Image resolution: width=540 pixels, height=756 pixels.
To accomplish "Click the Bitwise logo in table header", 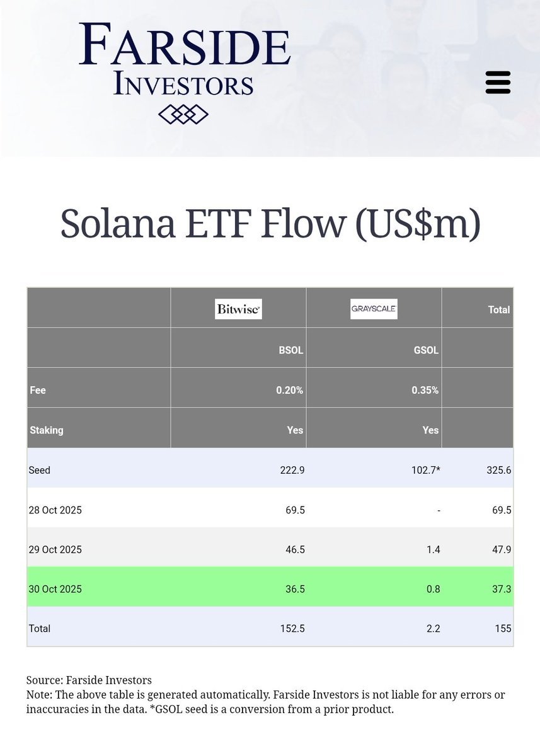I will [238, 309].
